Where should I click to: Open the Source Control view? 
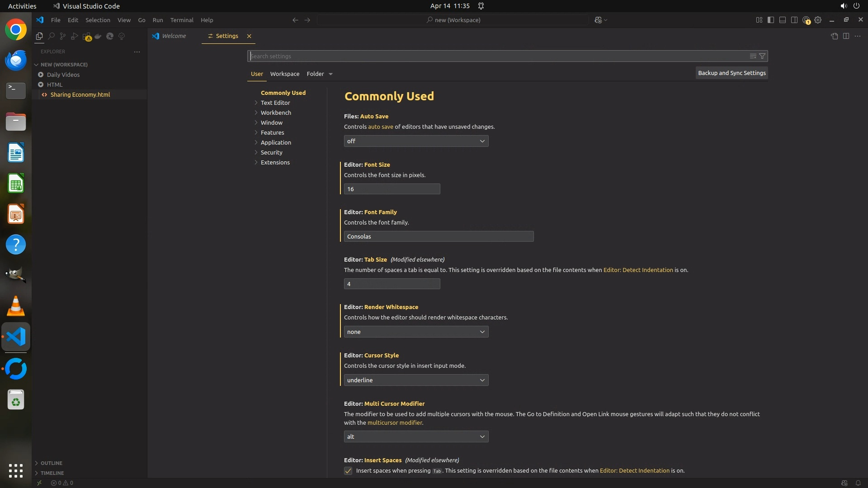63,36
